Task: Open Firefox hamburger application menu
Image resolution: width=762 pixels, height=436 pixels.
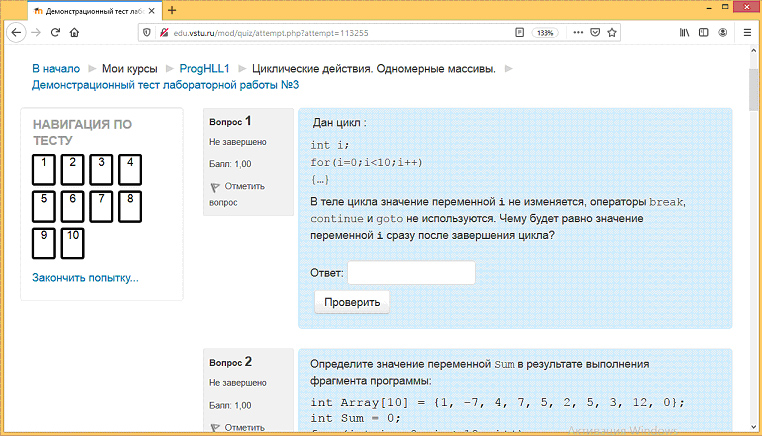Action: (x=747, y=32)
